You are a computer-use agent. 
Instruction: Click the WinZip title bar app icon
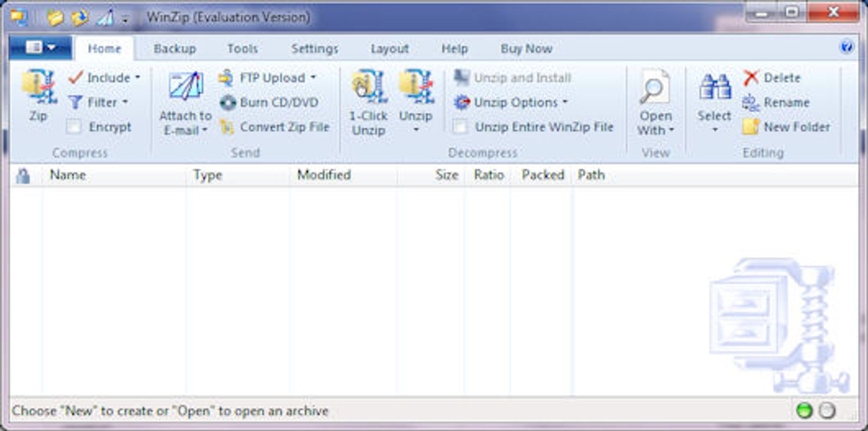tap(19, 17)
